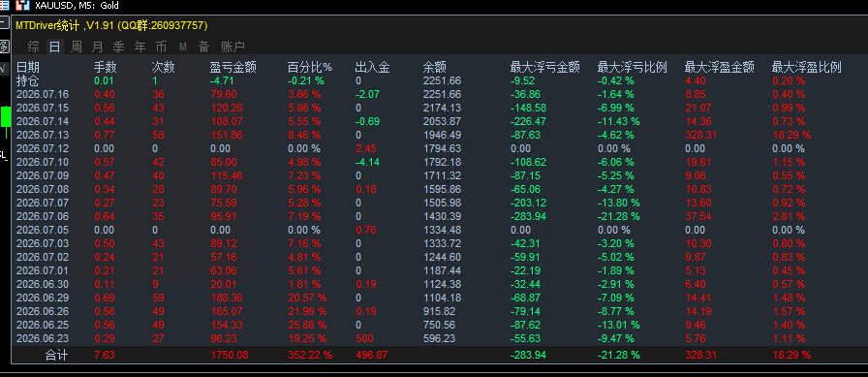Switch to the 月 monthly tab
The width and height of the screenshot is (868, 377).
98,47
